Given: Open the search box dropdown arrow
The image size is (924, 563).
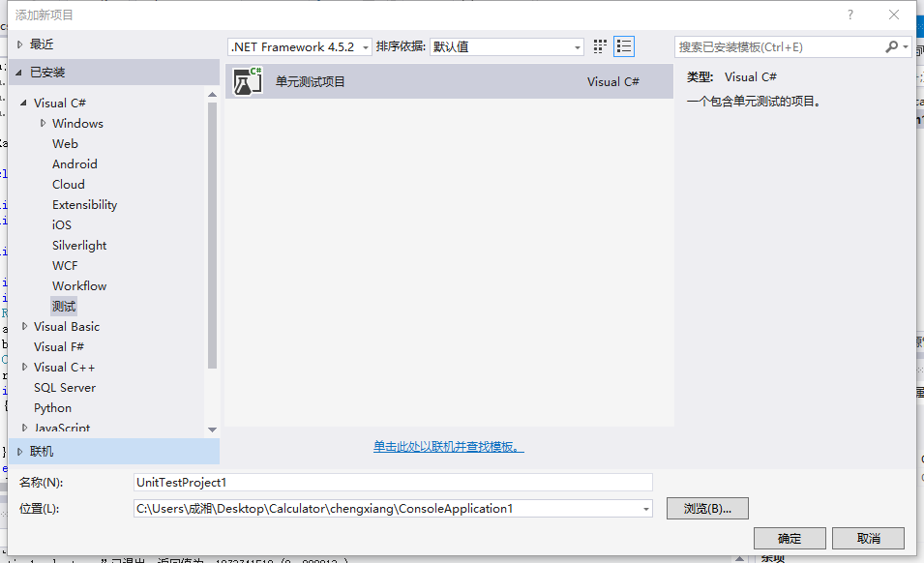Looking at the screenshot, I should point(904,45).
